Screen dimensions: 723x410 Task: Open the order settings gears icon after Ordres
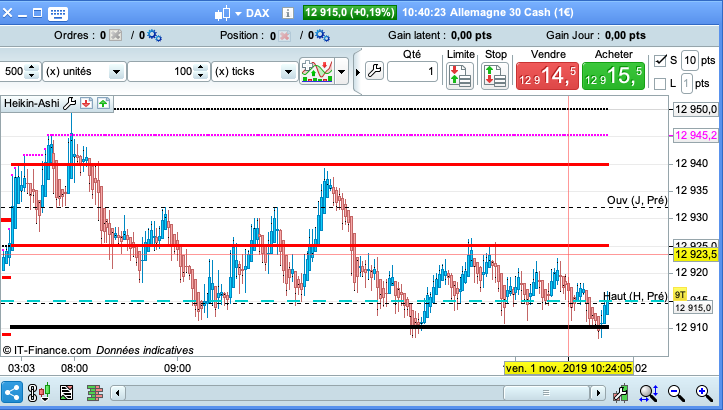click(154, 36)
